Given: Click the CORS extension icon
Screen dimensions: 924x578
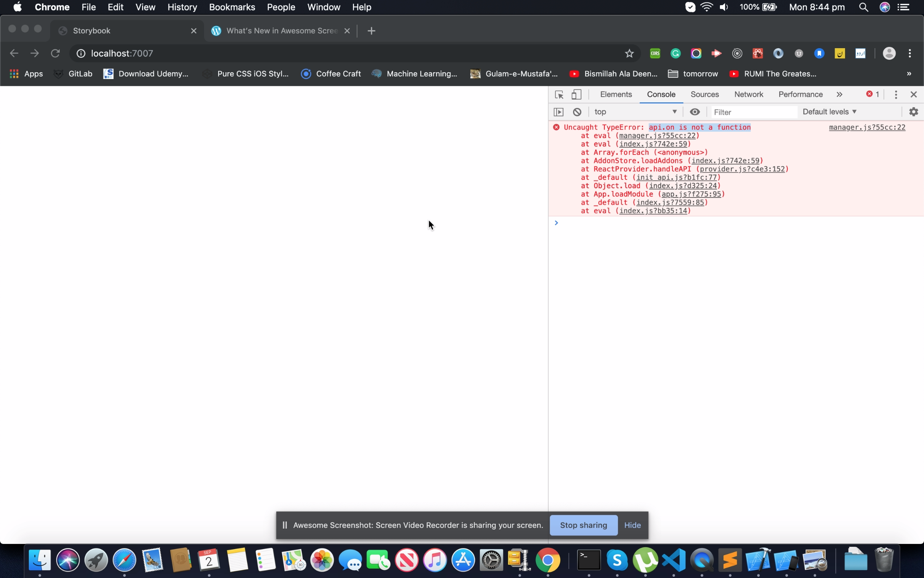Looking at the screenshot, I should (655, 53).
